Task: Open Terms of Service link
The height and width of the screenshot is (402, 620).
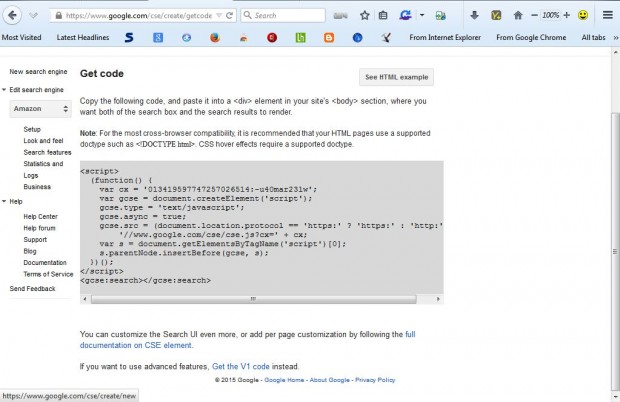Action: [48, 274]
